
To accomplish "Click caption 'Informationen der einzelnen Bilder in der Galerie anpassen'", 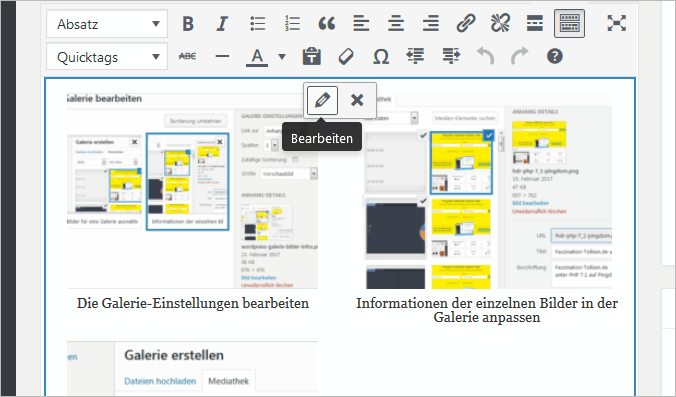I will pos(487,310).
